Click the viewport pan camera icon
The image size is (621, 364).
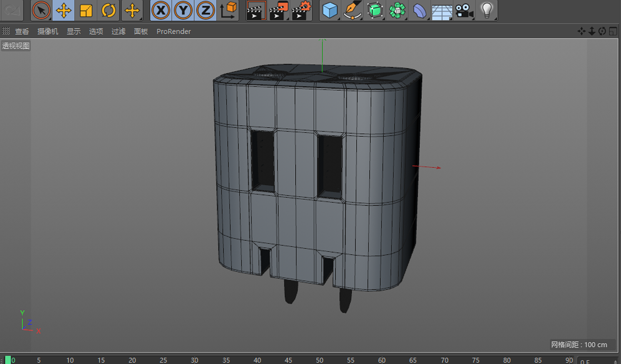(581, 31)
